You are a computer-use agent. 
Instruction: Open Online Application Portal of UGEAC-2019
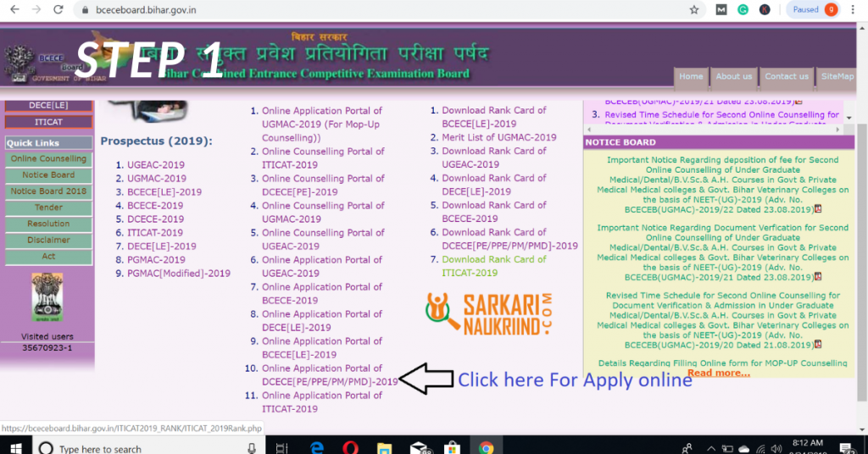[x=321, y=266]
